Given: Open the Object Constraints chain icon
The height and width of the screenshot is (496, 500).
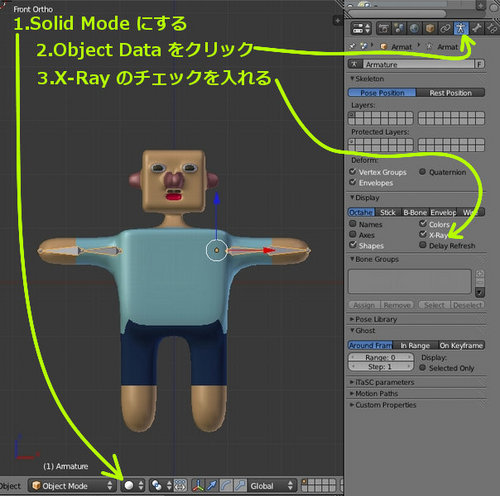Looking at the screenshot, I should [445, 28].
